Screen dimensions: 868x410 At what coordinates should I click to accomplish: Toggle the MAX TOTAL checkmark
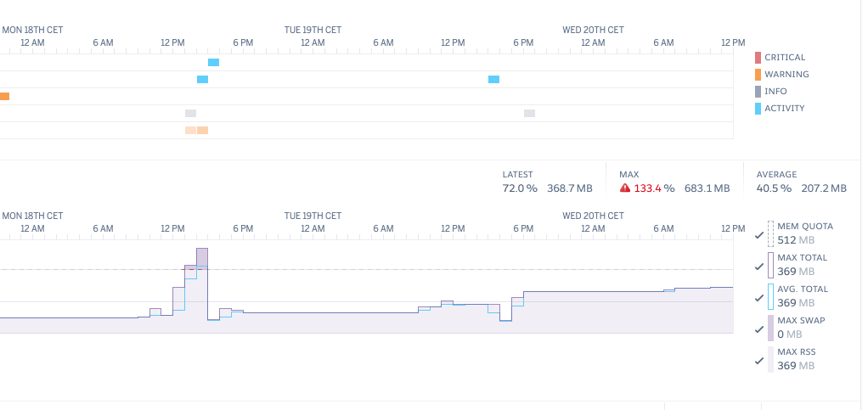(759, 267)
